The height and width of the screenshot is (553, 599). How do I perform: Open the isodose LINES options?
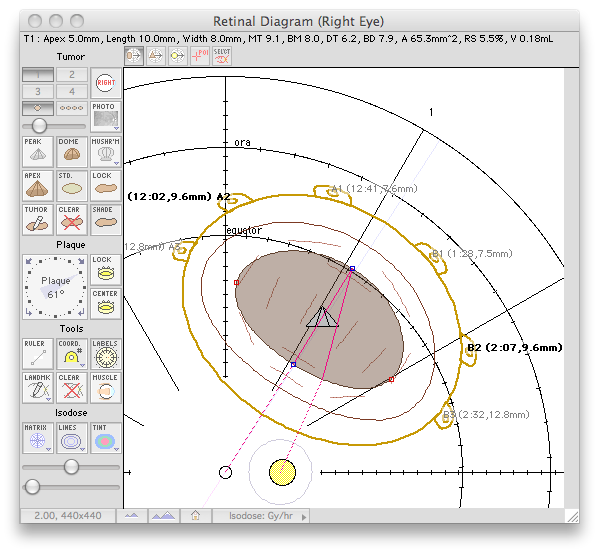[72, 438]
